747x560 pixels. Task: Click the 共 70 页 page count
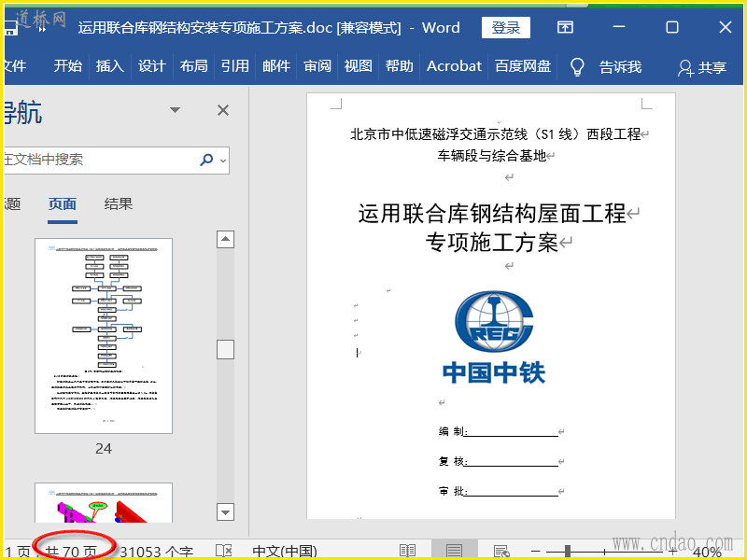coord(72,552)
